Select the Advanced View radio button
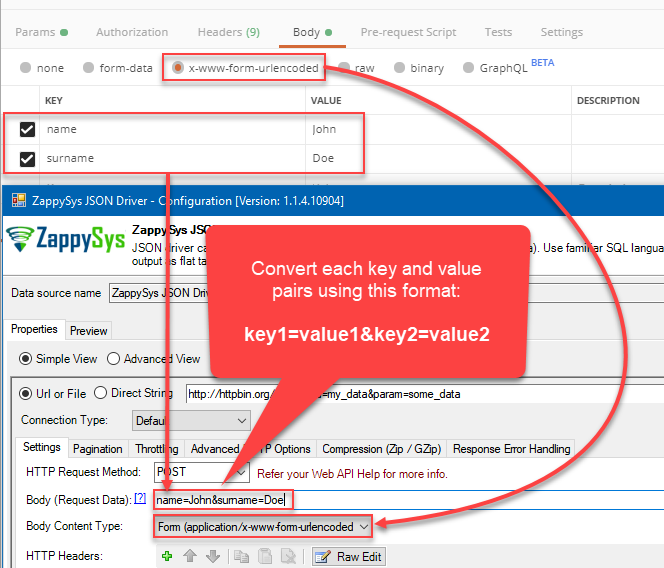This screenshot has width=664, height=568. (x=114, y=358)
